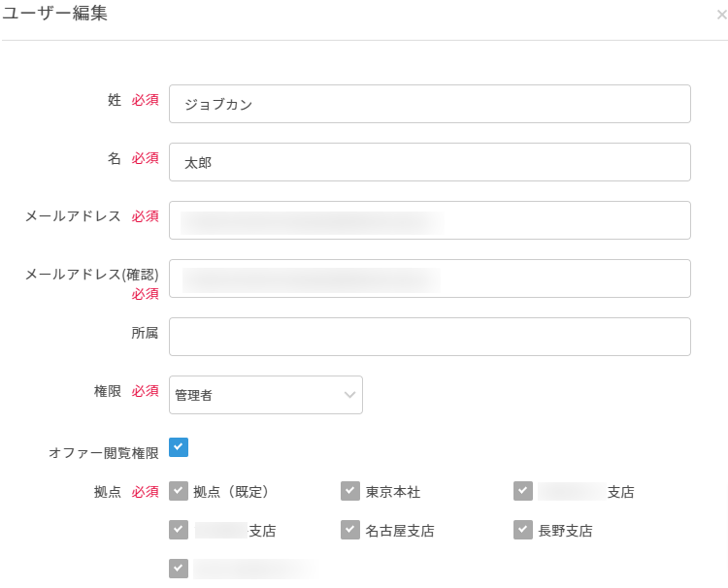
Task: Toggle the blurred 支店 checkbox left of 名古屋支店
Action: coord(179,530)
